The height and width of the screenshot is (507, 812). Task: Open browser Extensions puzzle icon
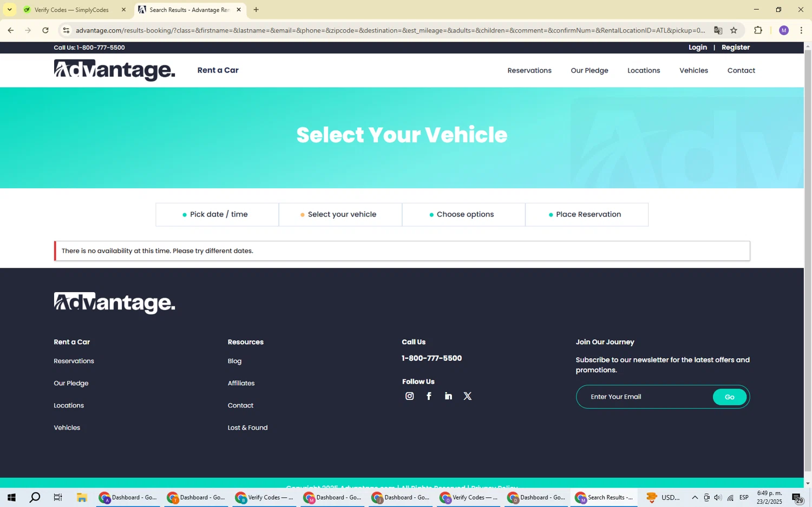click(x=758, y=30)
